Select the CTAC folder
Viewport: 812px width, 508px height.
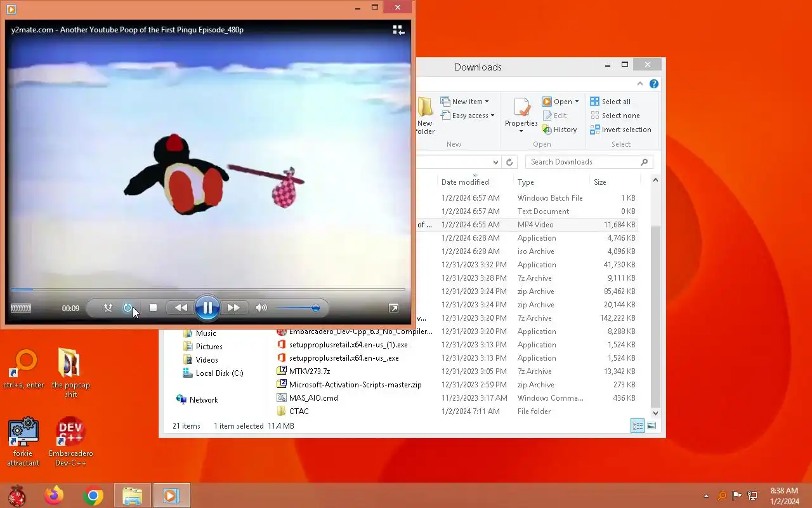293,411
